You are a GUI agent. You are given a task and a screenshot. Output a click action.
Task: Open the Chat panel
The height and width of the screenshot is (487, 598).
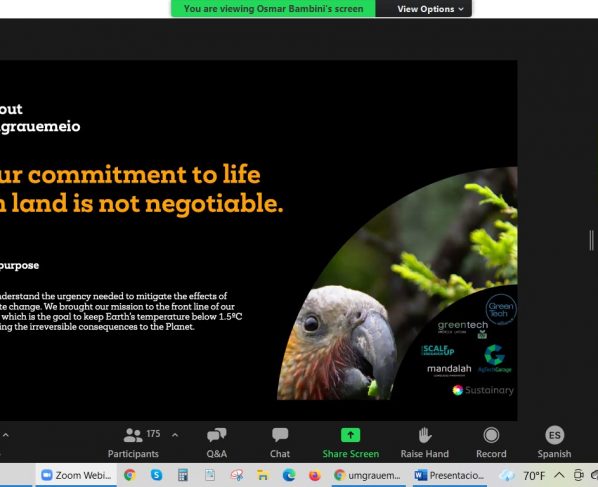280,443
